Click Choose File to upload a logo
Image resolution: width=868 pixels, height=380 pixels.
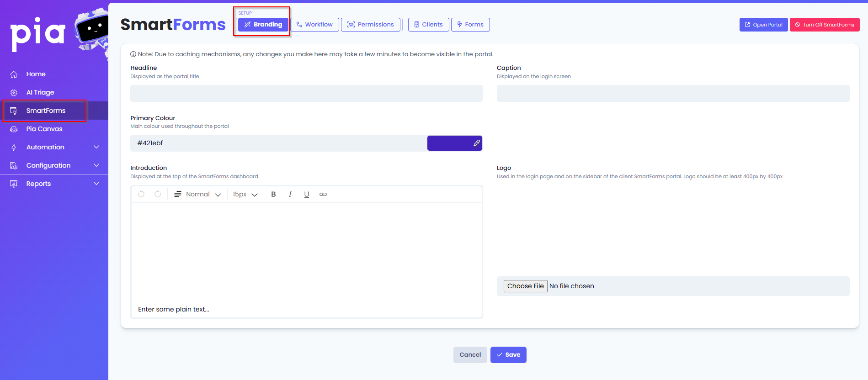point(526,286)
